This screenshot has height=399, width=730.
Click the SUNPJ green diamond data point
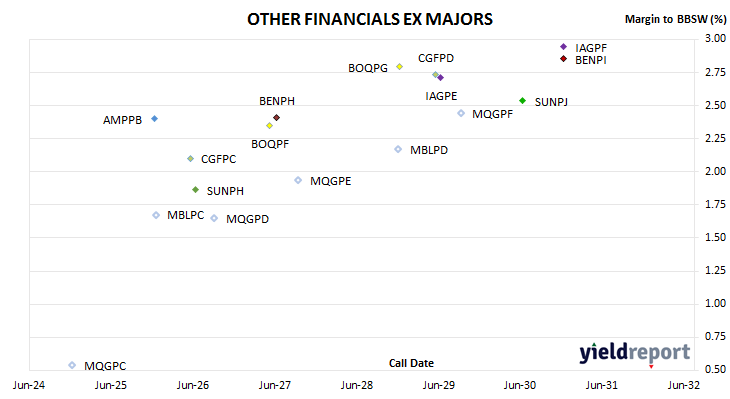522,101
